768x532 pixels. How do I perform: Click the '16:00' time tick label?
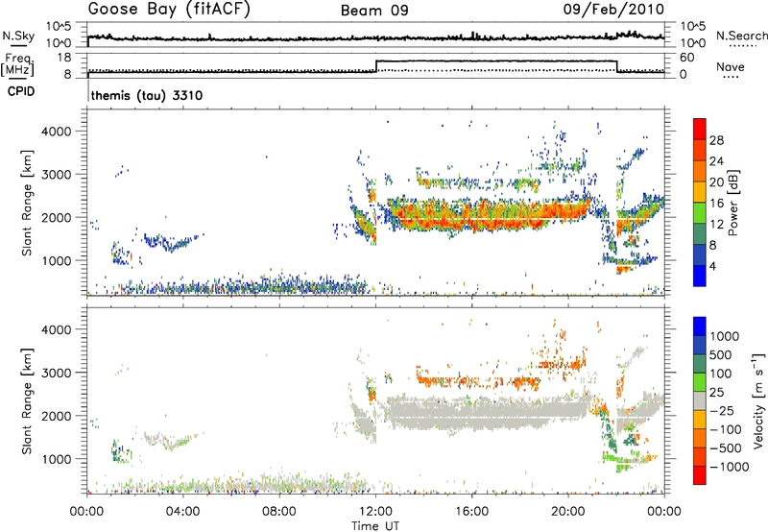click(472, 512)
